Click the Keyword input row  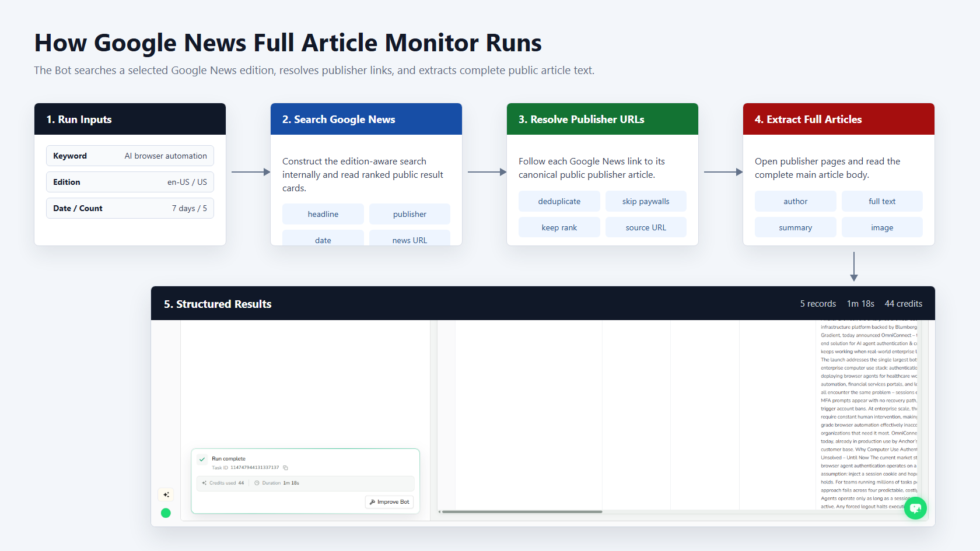[x=130, y=156]
